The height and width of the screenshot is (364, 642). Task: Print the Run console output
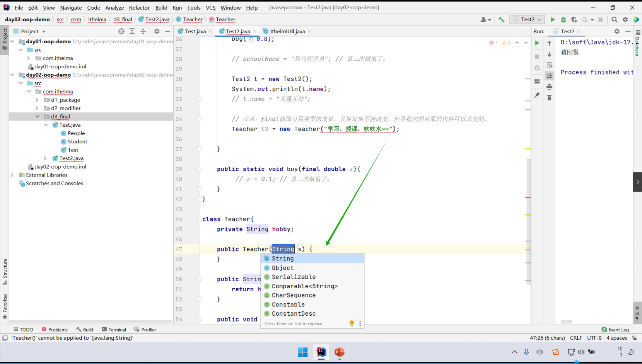pyautogui.click(x=549, y=87)
